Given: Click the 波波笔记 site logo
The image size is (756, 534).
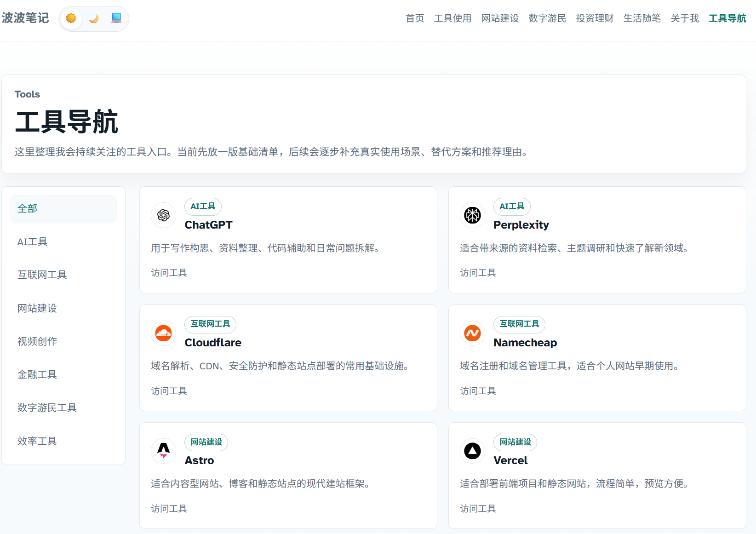Looking at the screenshot, I should point(25,18).
